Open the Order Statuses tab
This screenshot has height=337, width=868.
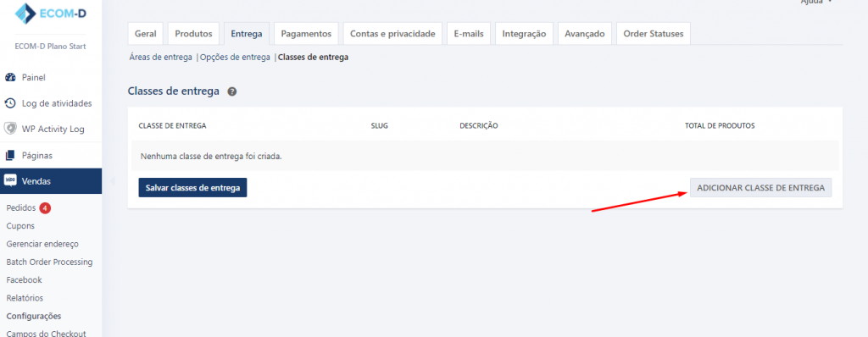coord(654,34)
